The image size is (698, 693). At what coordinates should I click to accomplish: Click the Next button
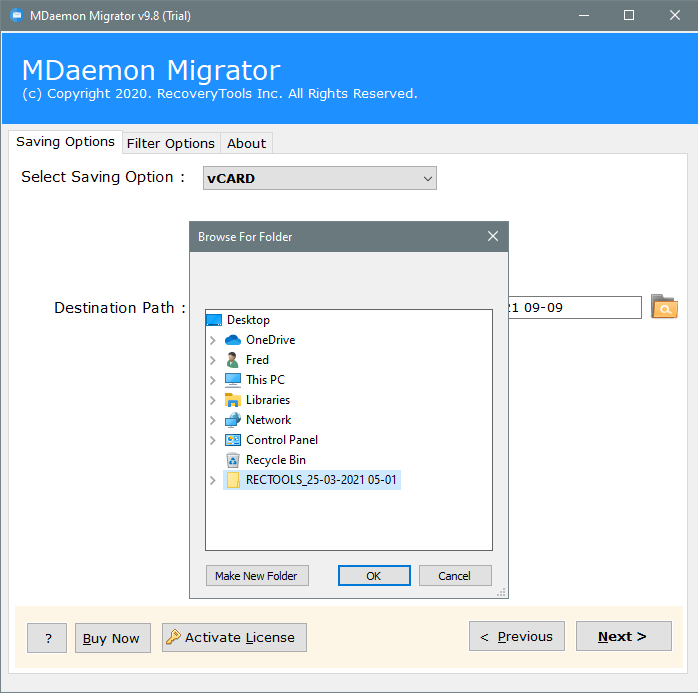point(623,636)
